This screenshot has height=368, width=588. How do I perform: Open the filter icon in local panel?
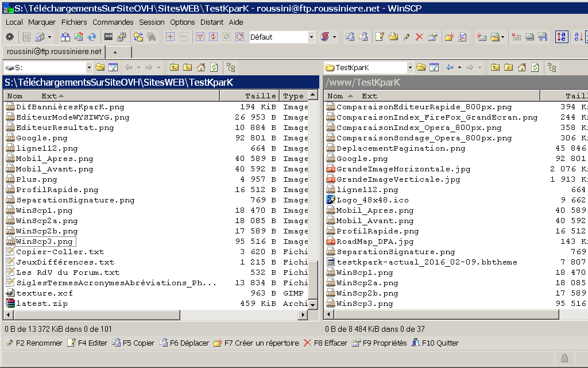click(x=113, y=67)
